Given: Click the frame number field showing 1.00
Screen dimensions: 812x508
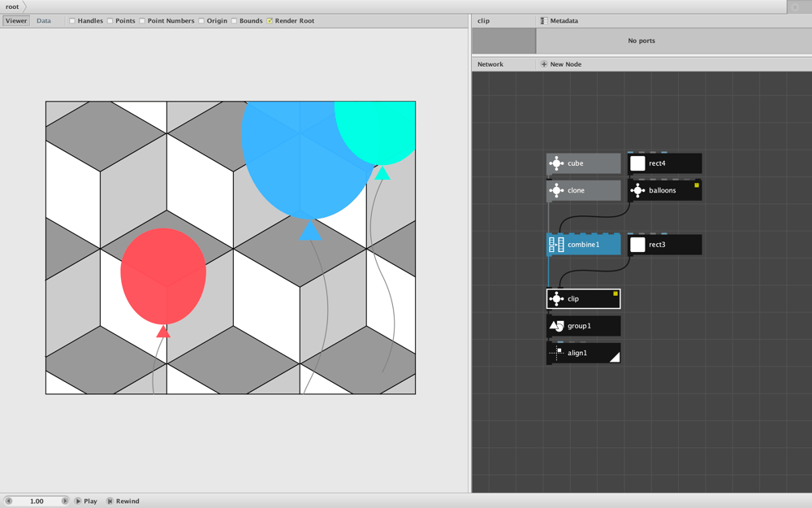Looking at the screenshot, I should point(37,501).
